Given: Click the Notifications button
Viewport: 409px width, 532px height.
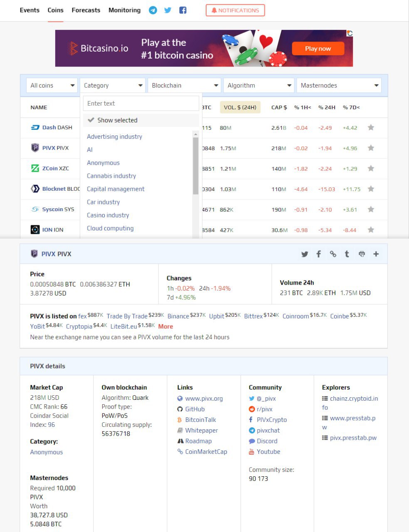Looking at the screenshot, I should pos(235,10).
